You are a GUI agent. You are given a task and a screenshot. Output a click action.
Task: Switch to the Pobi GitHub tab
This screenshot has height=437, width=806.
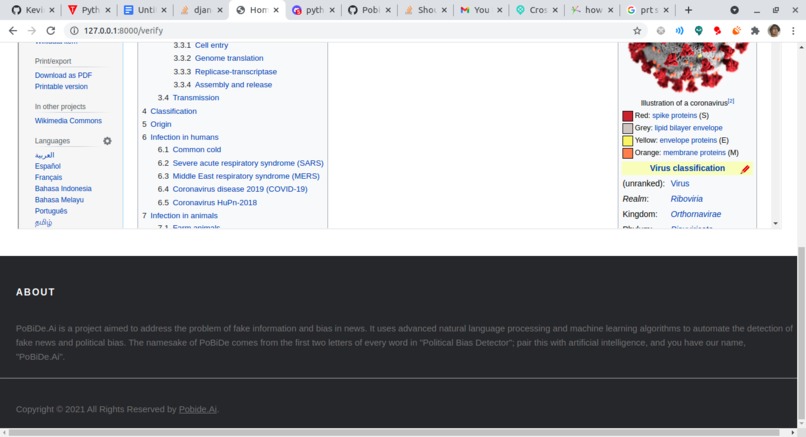tap(370, 10)
